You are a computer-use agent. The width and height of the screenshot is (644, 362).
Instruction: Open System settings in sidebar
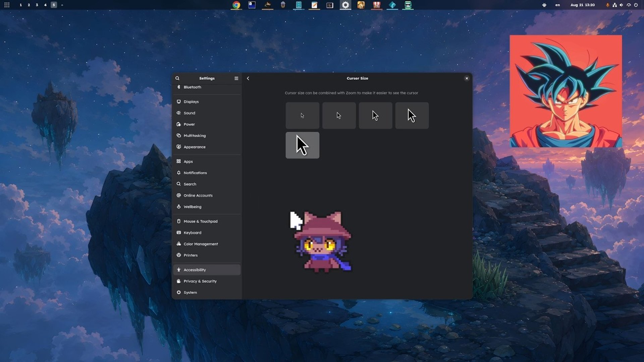click(207, 293)
